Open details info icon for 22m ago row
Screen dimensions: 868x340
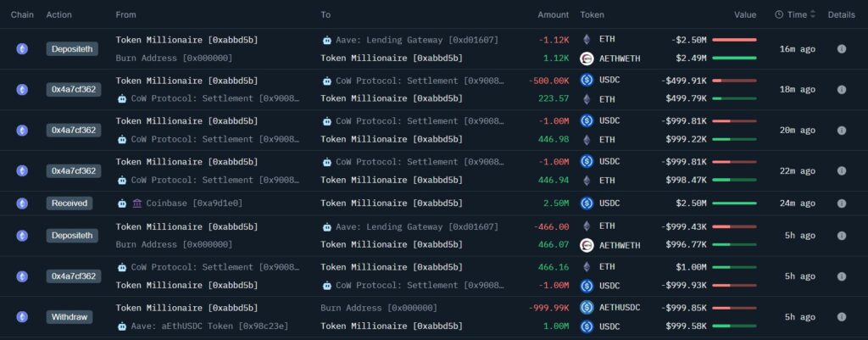pyautogui.click(x=841, y=170)
